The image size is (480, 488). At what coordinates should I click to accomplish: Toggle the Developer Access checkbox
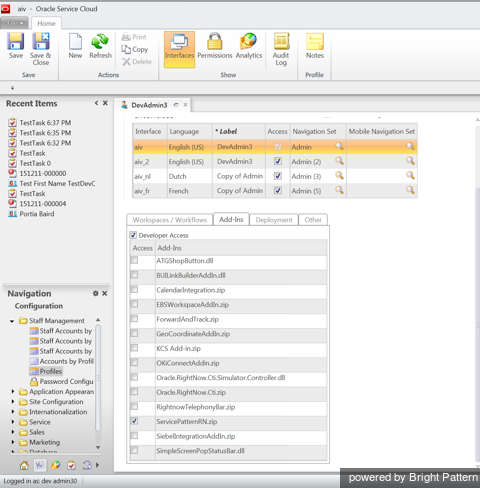(x=133, y=235)
